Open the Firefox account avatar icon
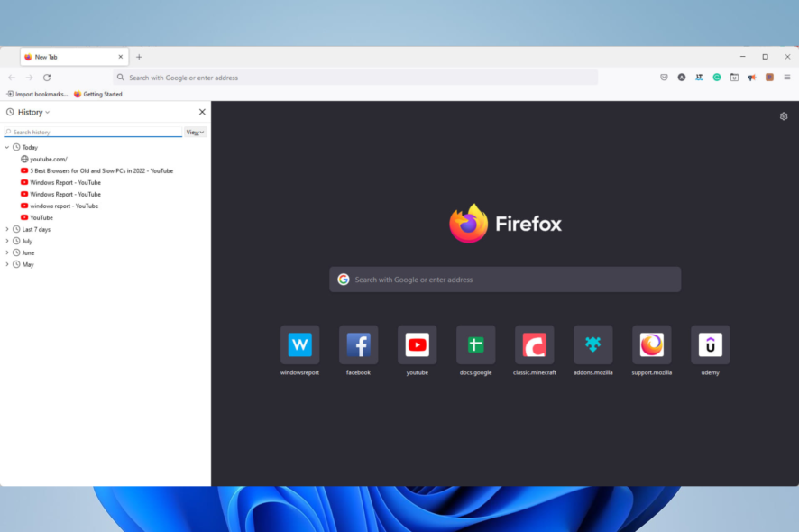The height and width of the screenshot is (532, 799). 681,78
